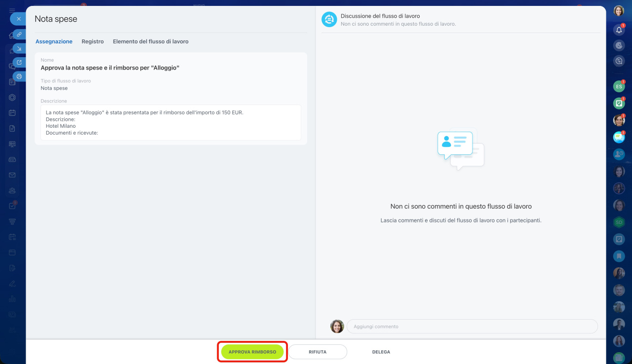Click the Aggiungi commento input field
Screen dimensions: 632x364
tap(472, 327)
